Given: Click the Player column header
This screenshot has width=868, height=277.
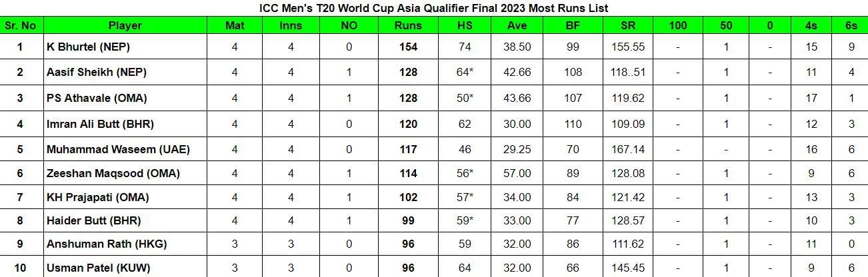Looking at the screenshot, I should coord(125,26).
